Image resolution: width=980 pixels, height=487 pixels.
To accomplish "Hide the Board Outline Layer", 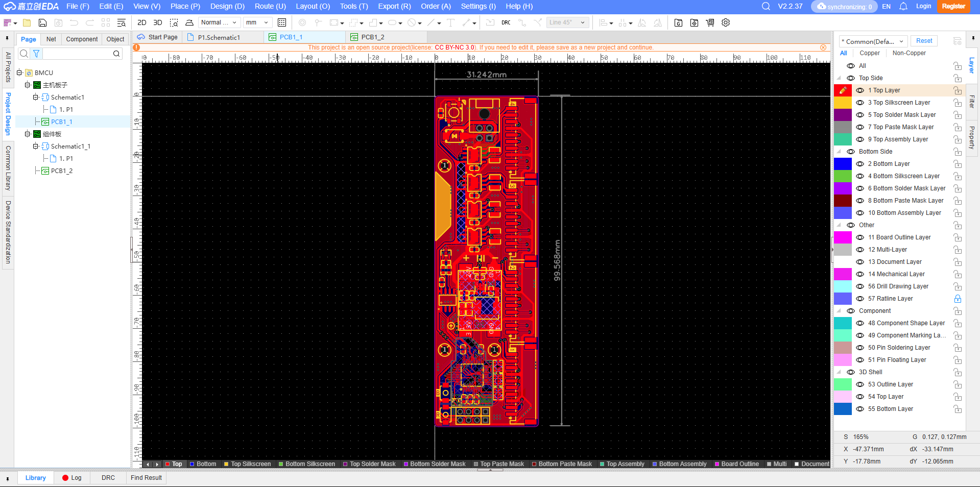I will tap(860, 237).
